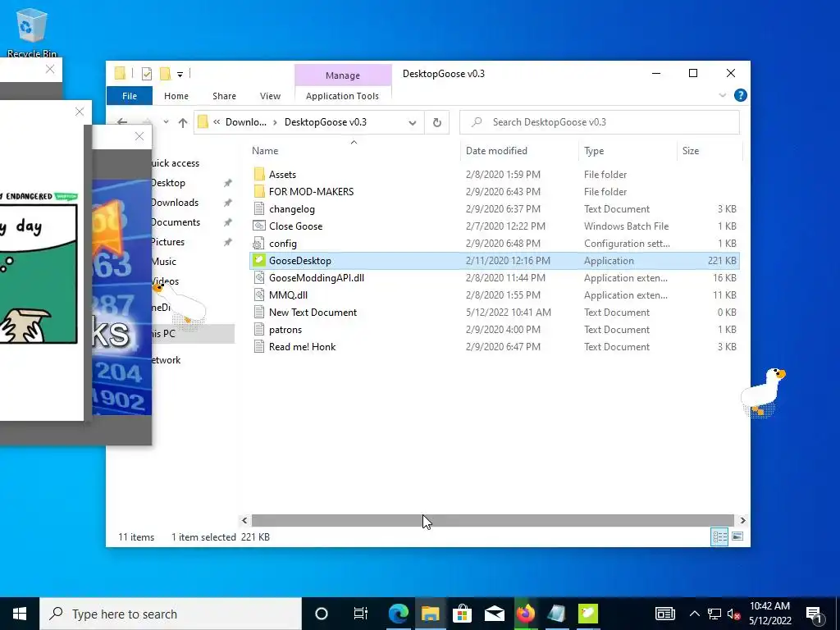Open the Application Tools ribbon tab

[x=342, y=96]
